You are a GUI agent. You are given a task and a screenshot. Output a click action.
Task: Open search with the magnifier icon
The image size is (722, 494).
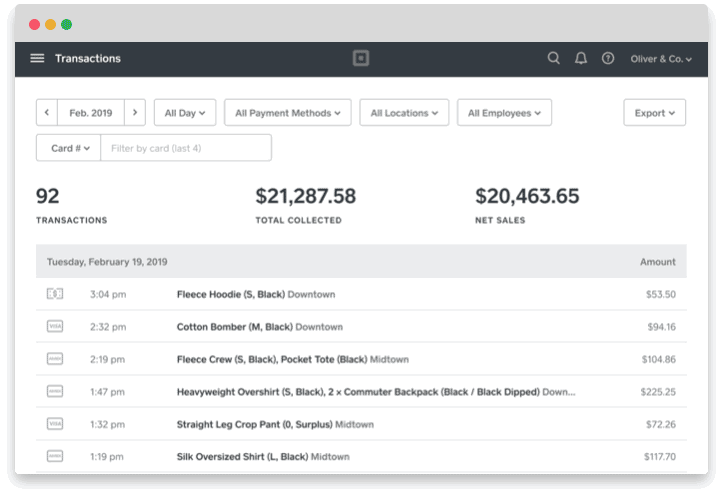click(x=553, y=59)
